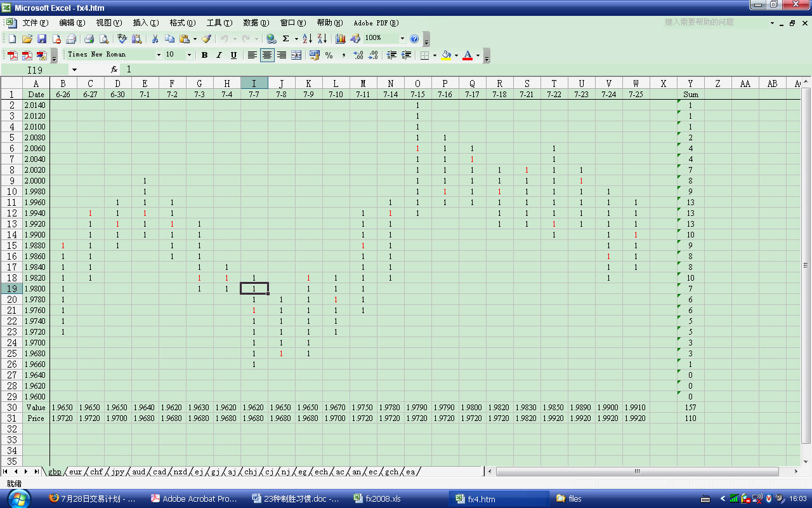The image size is (812, 508).
Task: Switch to the jpy sheet tab
Action: click(x=118, y=472)
